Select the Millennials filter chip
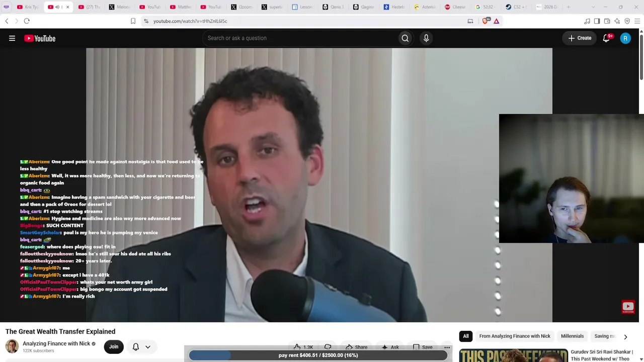Image resolution: width=644 pixels, height=362 pixels. [573, 336]
